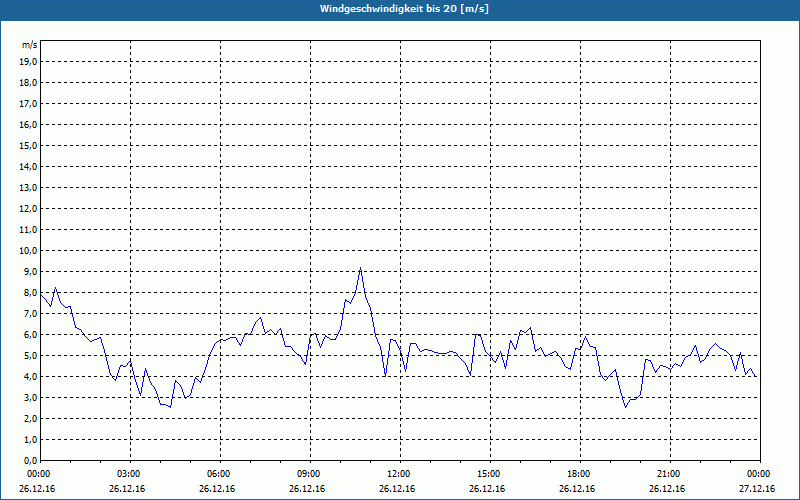800x500 pixels.
Task: Click the "00:00" time label above 27.12.16
Action: 760,474
